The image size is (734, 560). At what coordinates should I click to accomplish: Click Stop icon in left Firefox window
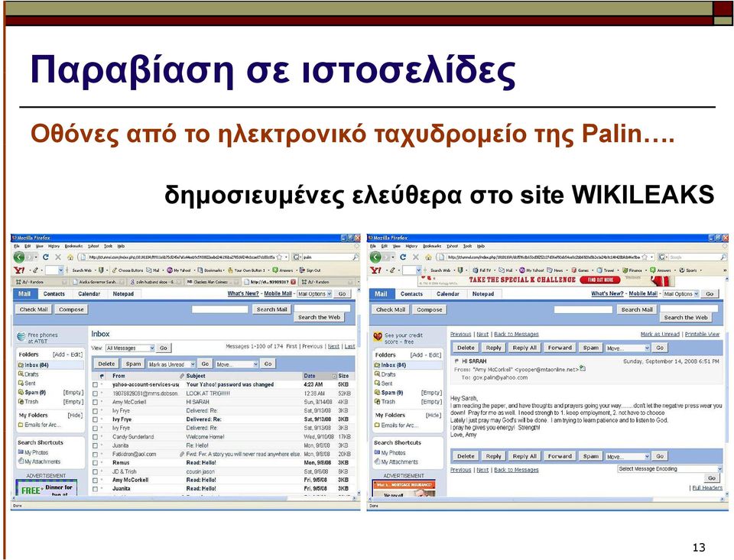[58, 257]
